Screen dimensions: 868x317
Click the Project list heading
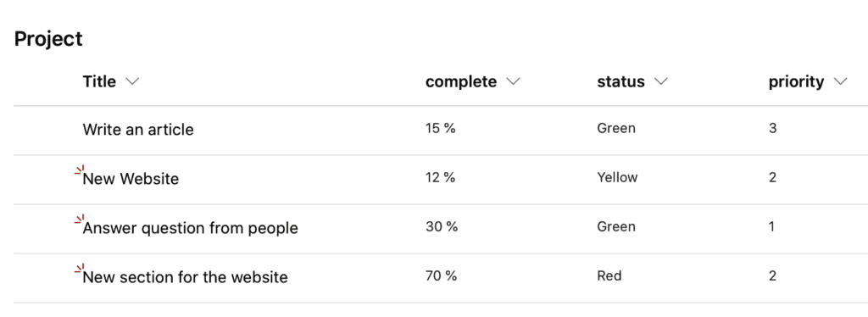pos(48,39)
